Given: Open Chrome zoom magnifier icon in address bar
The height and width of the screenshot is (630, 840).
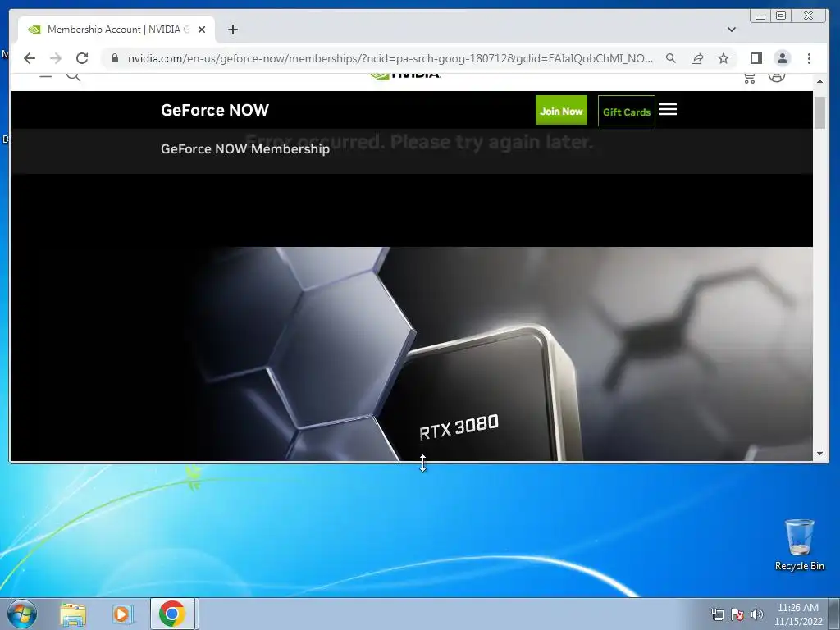Looking at the screenshot, I should click(671, 58).
